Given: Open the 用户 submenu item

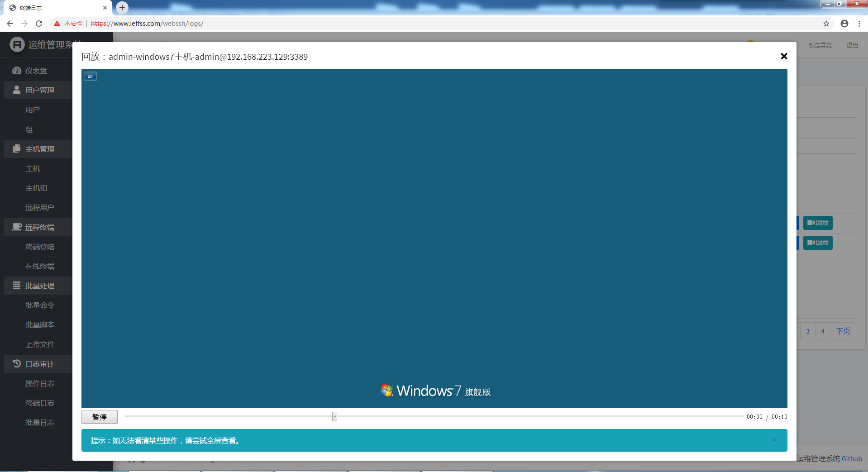Looking at the screenshot, I should (x=33, y=110).
